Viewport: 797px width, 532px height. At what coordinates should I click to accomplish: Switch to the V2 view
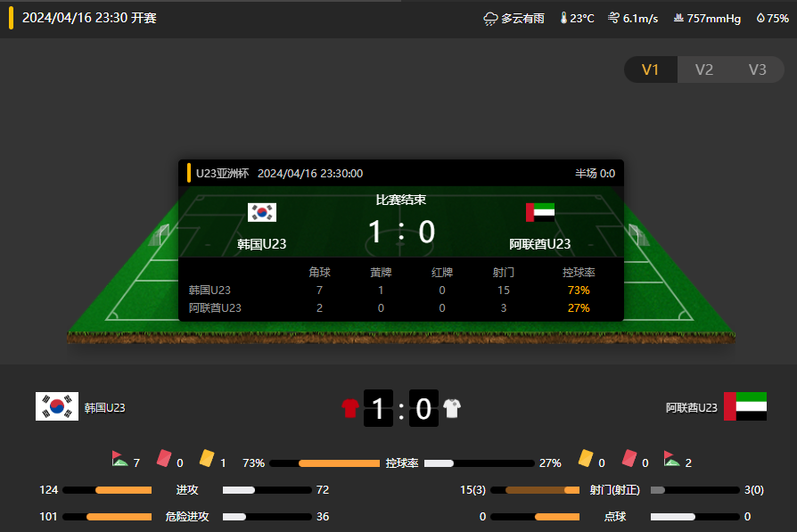tap(704, 70)
